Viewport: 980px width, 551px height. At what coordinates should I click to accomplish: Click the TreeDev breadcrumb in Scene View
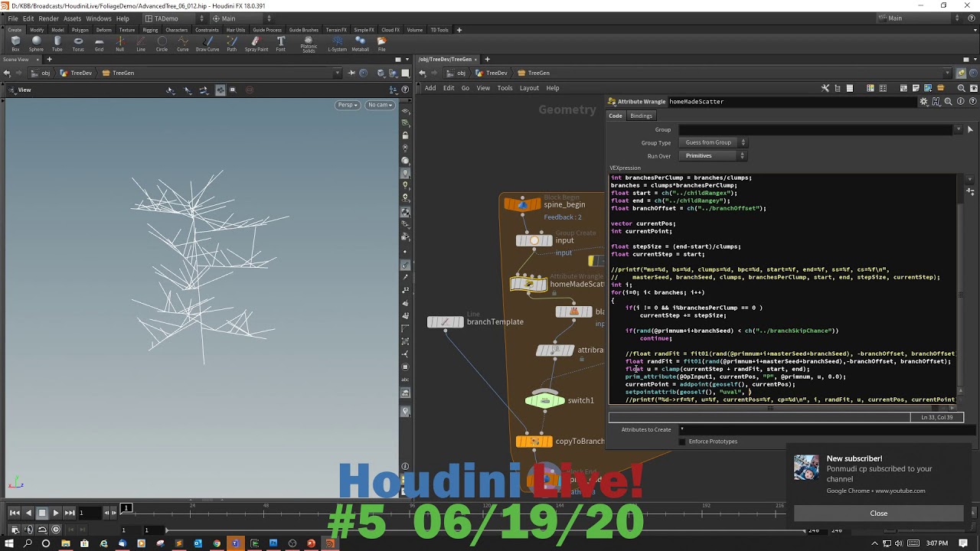76,73
